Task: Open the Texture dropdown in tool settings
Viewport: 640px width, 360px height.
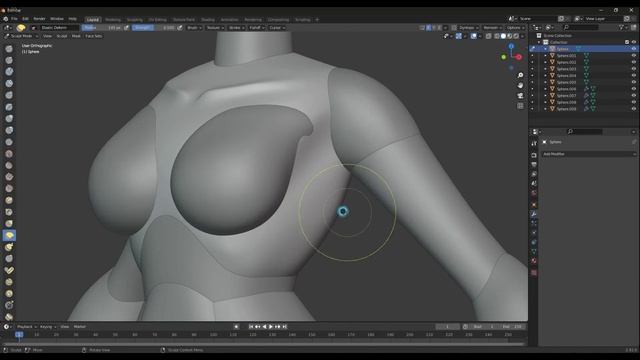Action: 215,28
